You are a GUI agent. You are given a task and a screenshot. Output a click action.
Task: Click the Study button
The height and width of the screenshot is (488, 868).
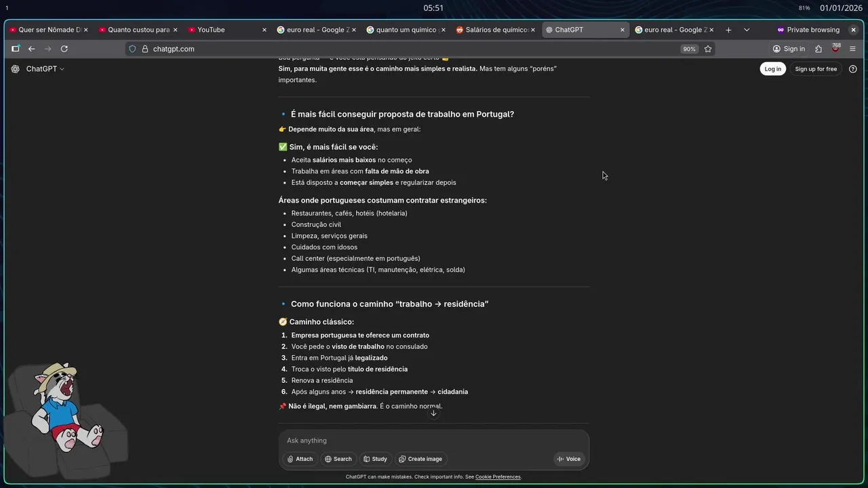click(x=375, y=459)
